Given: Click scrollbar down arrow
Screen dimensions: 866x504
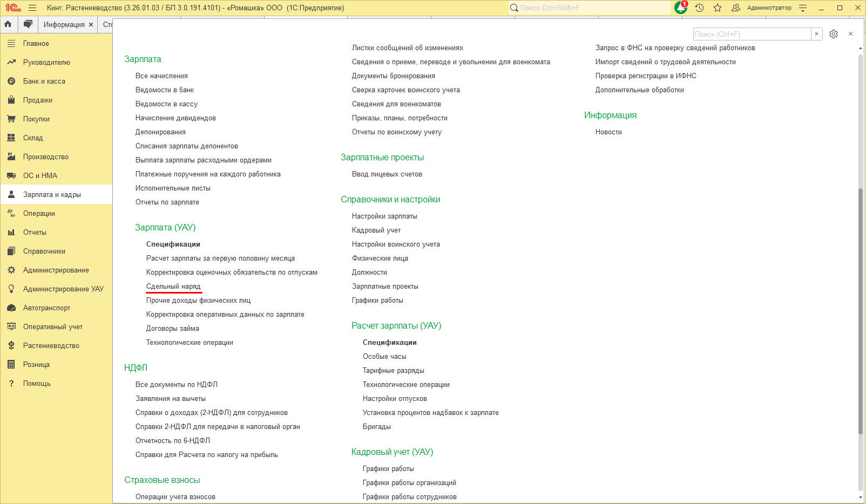Looking at the screenshot, I should tap(861, 498).
